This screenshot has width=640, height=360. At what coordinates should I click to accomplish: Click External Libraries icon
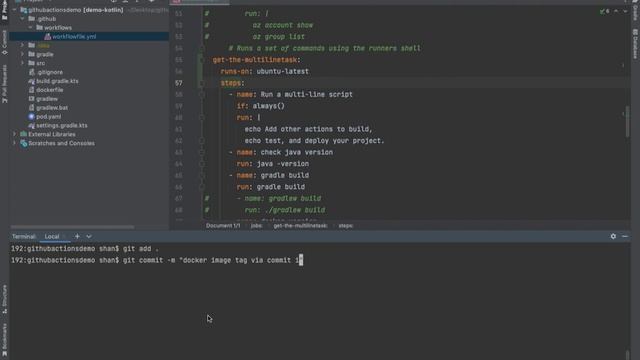[x=24, y=134]
